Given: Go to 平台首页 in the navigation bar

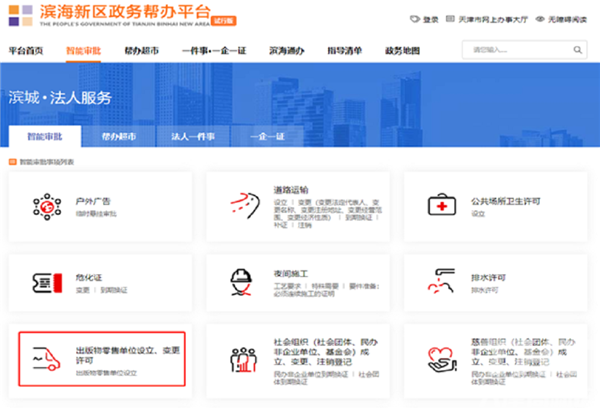Looking at the screenshot, I should (x=26, y=51).
